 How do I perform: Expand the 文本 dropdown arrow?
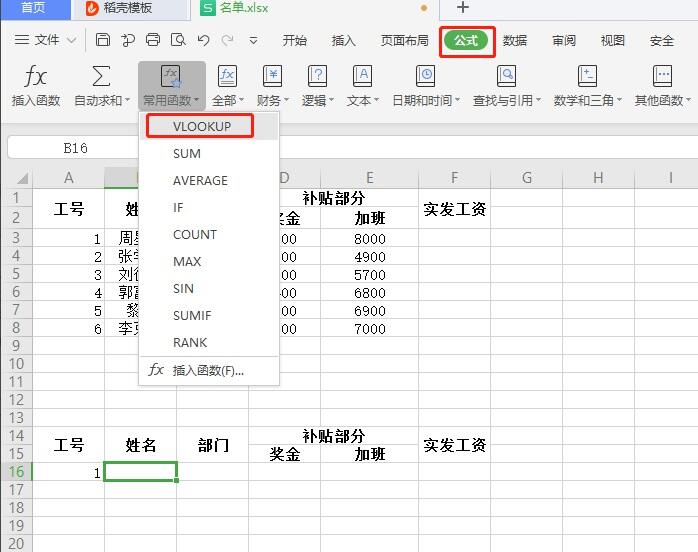click(x=376, y=100)
